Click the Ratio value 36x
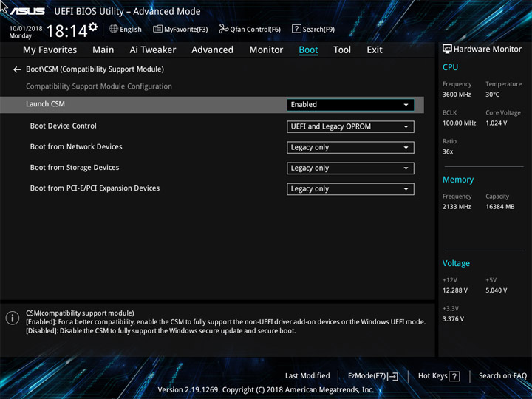The height and width of the screenshot is (399, 532). point(448,151)
